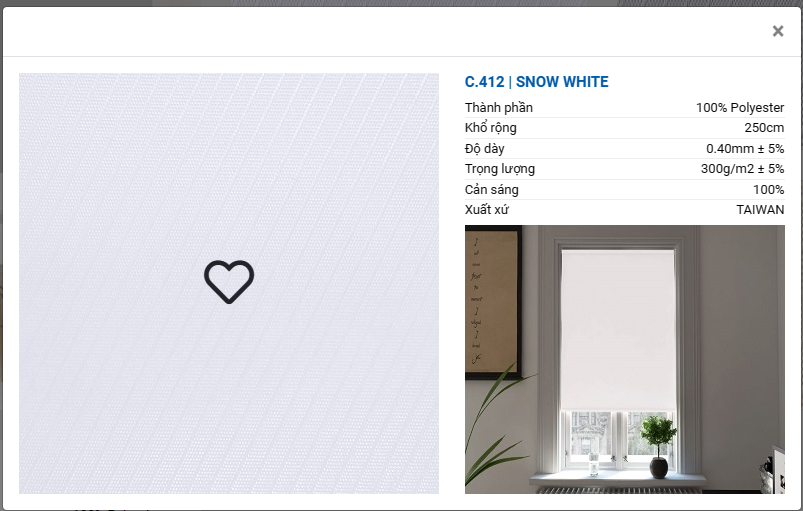Select the Trọng lượng label
This screenshot has width=803, height=511.
click(x=499, y=169)
